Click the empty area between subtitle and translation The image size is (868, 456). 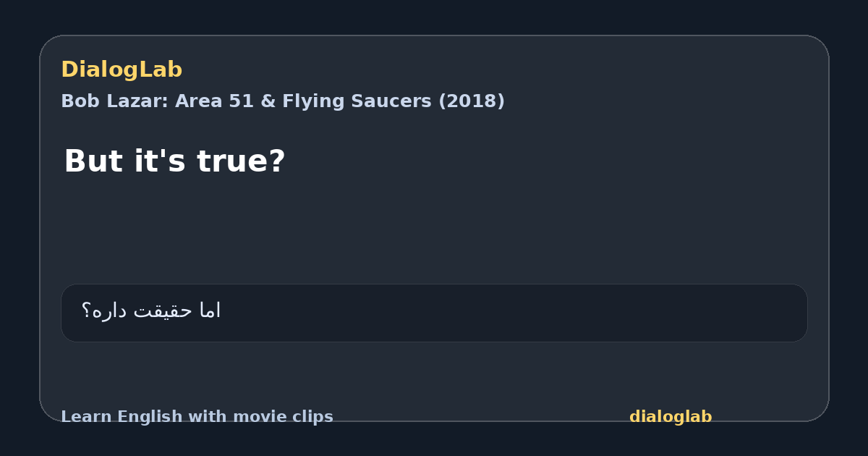tap(434, 230)
